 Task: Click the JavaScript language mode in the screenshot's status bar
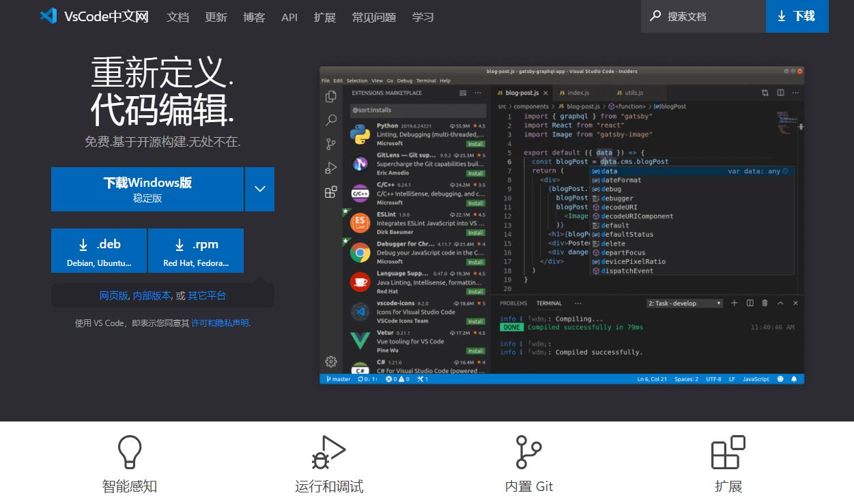tap(756, 379)
